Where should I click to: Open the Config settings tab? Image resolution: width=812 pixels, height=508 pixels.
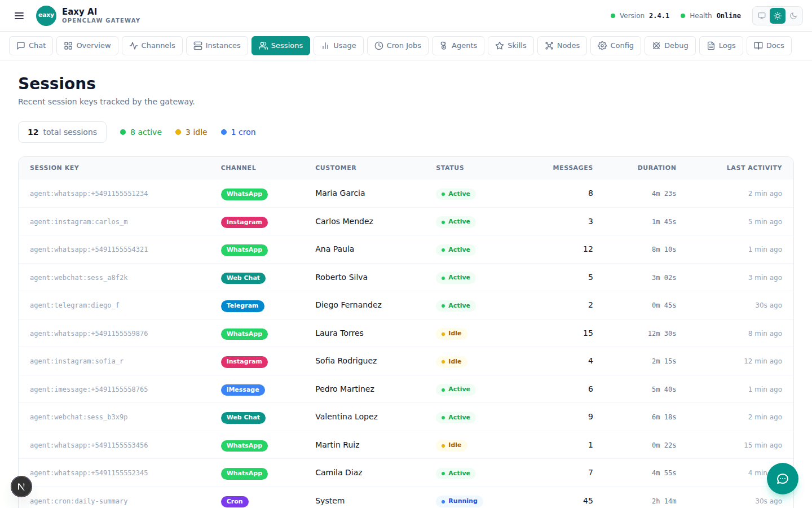tap(616, 46)
